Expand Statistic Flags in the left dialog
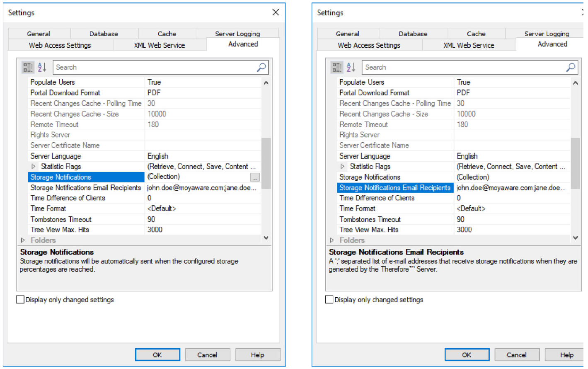The height and width of the screenshot is (369, 588). click(34, 167)
